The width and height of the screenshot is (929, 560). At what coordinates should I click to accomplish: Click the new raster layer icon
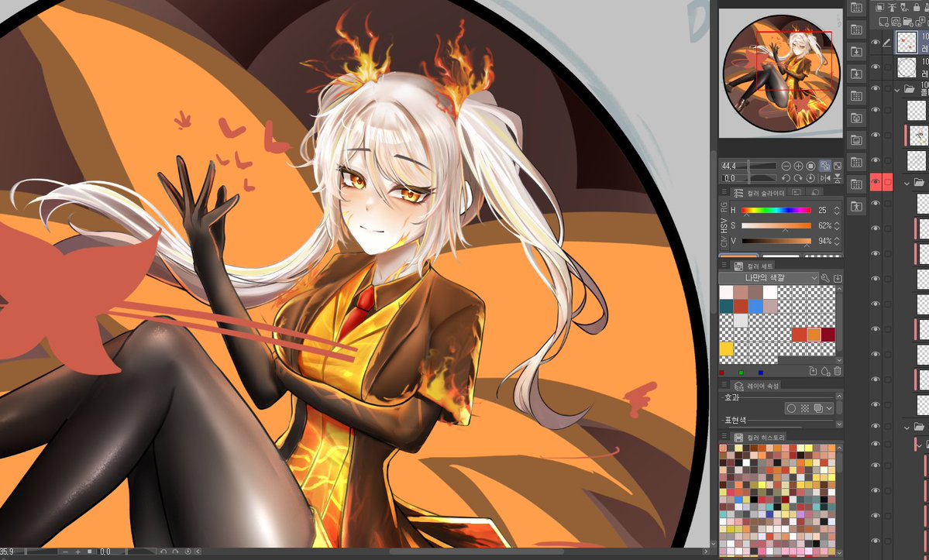(883, 22)
